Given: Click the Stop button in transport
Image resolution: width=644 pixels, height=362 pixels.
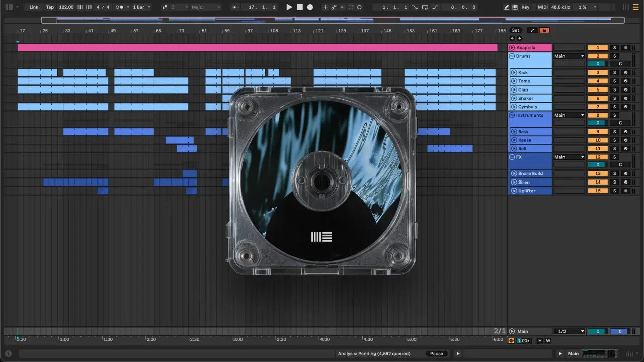Looking at the screenshot, I should click(299, 7).
